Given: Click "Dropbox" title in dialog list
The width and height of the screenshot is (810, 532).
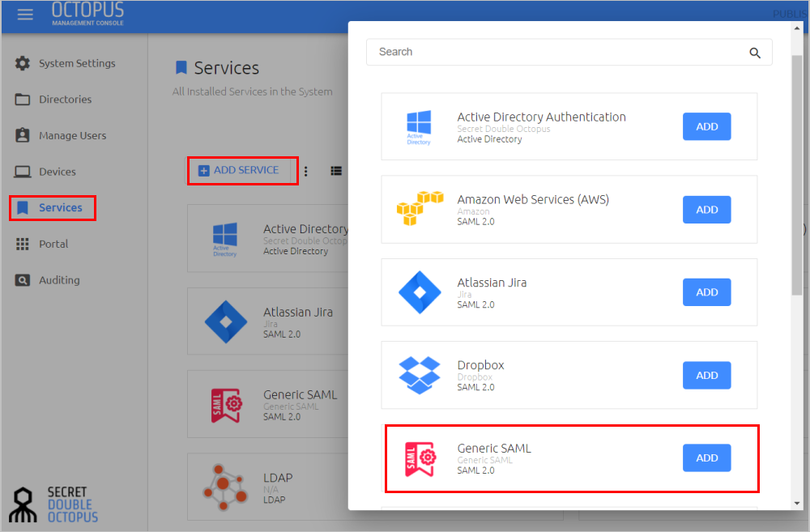Looking at the screenshot, I should click(480, 365).
